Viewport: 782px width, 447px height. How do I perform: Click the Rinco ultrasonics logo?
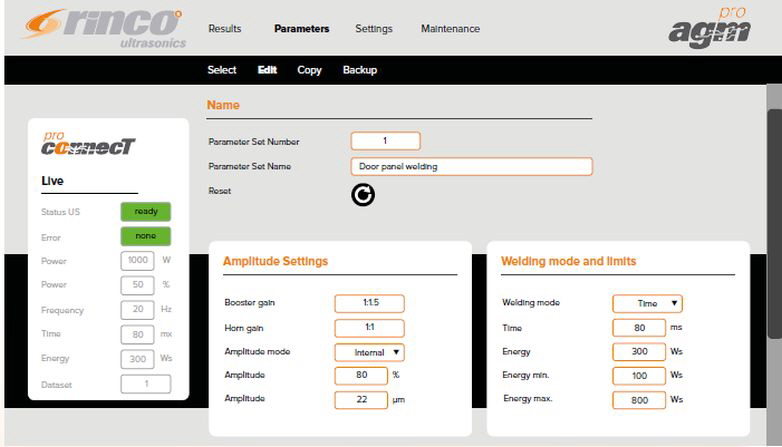tap(102, 28)
